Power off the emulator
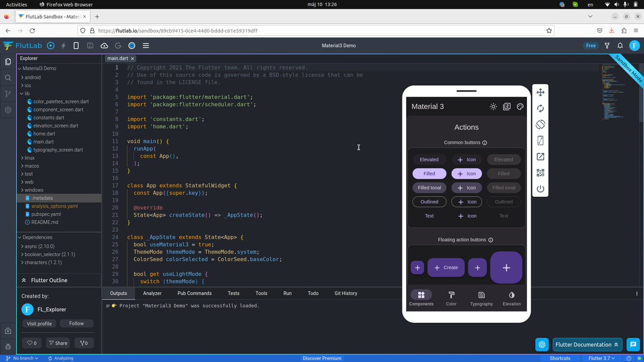644x362 pixels. click(540, 189)
